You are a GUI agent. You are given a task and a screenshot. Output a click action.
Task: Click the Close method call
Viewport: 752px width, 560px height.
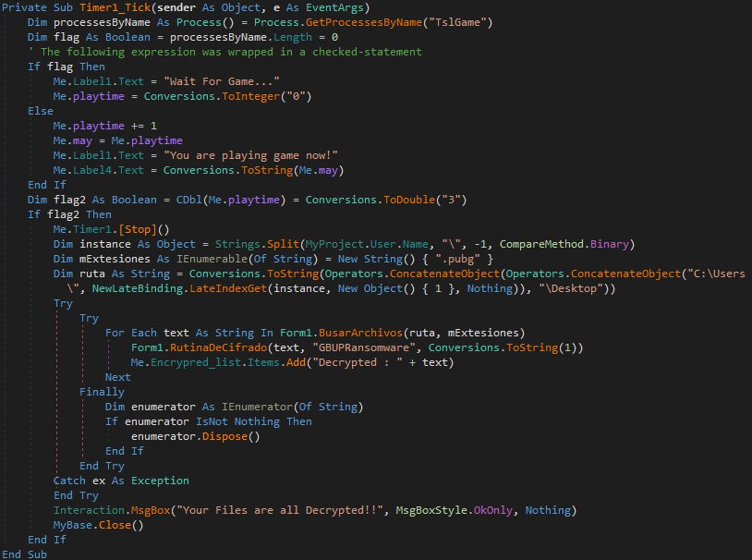pos(115,526)
